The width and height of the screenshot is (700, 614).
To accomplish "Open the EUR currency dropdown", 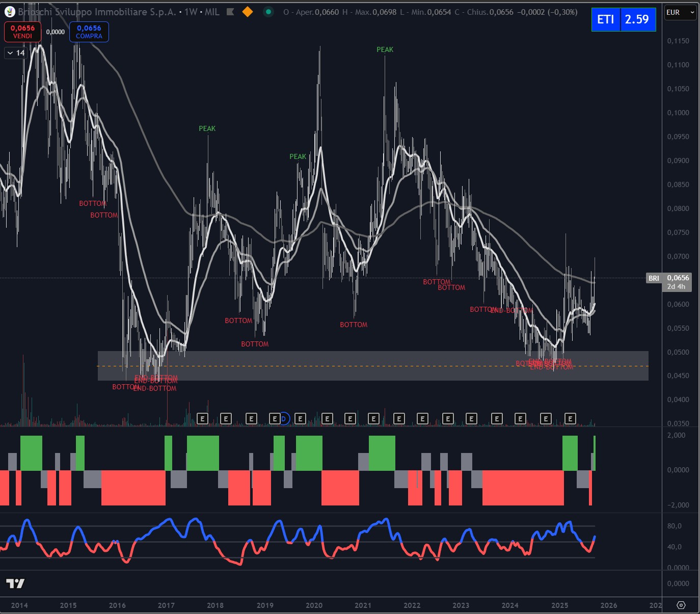I will (680, 13).
